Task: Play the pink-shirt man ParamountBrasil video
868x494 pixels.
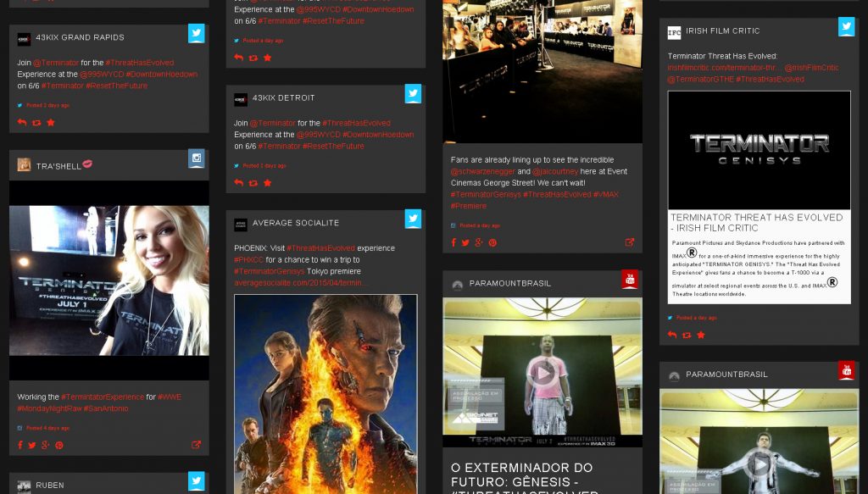Action: (x=542, y=374)
